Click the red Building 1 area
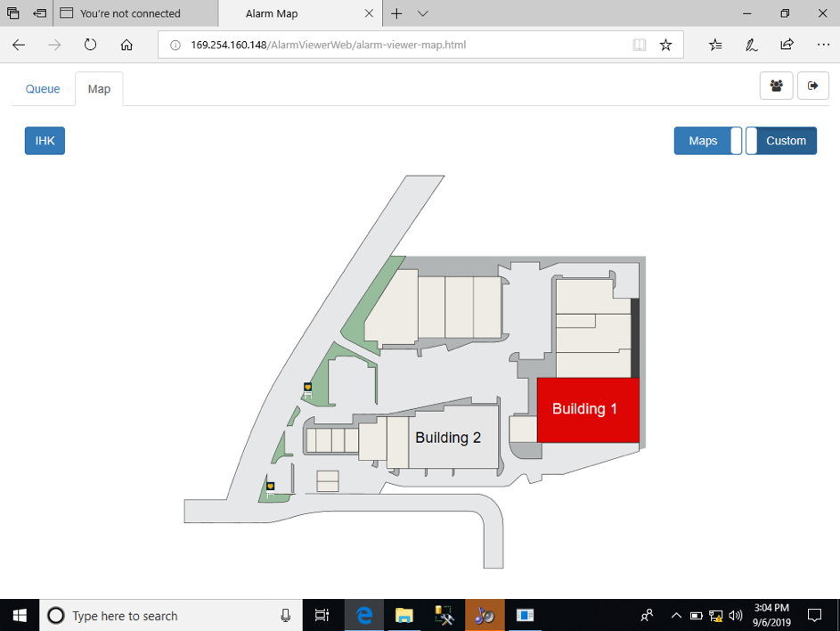The image size is (840, 631). [x=588, y=410]
